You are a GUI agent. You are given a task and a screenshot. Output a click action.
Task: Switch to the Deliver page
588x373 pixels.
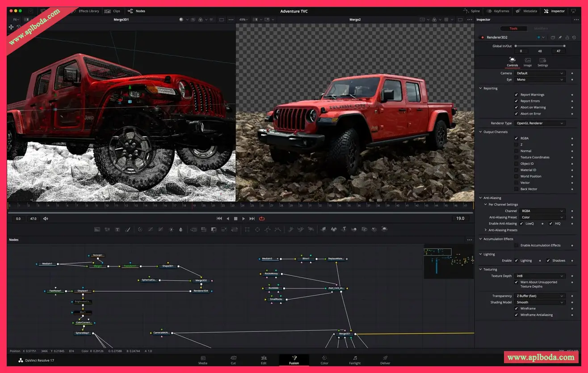(385, 360)
